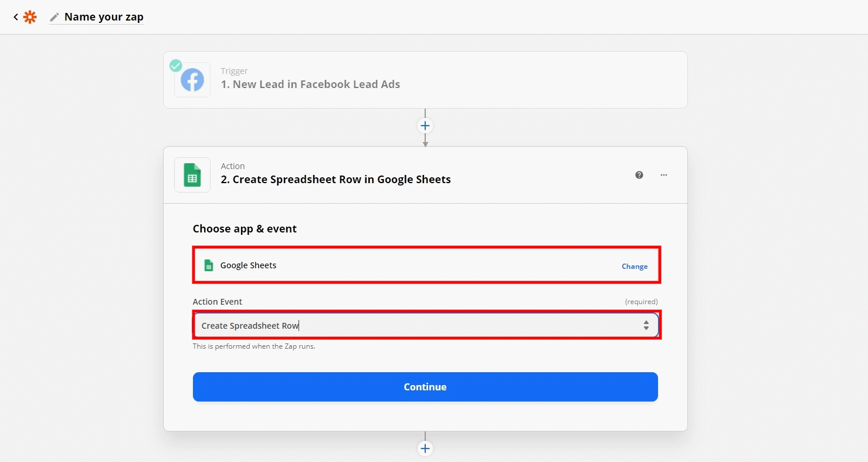This screenshot has width=868, height=462.
Task: Click the up/down arrows on Action Event field
Action: pyautogui.click(x=646, y=325)
